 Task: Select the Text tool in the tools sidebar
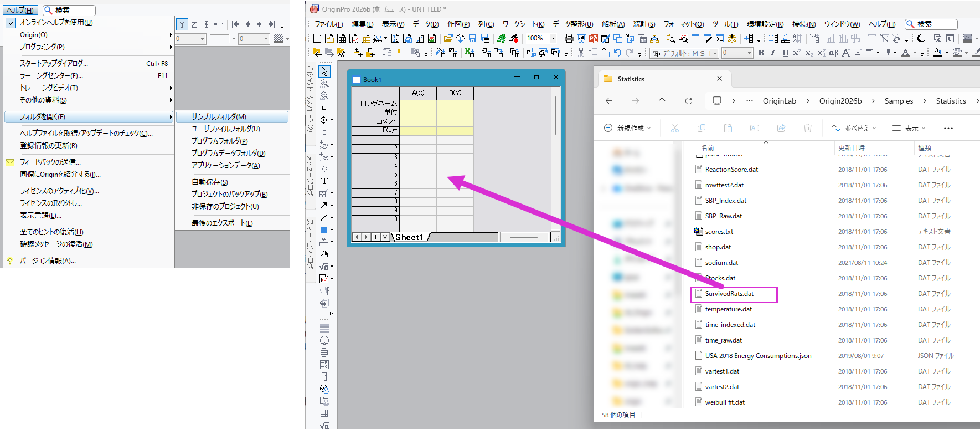pyautogui.click(x=324, y=181)
